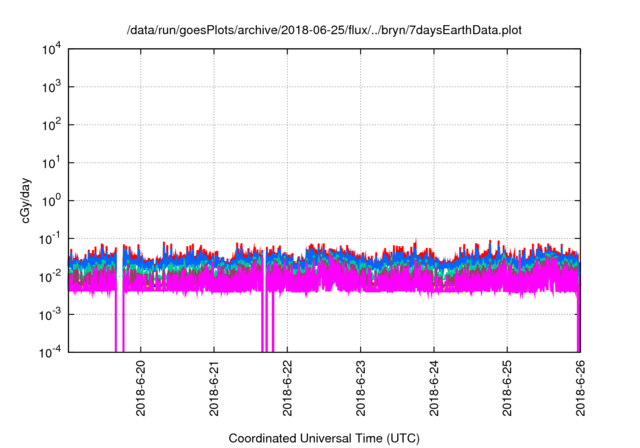Click the 2018-6-24 date tick label
The height and width of the screenshot is (448, 640).
(x=434, y=388)
